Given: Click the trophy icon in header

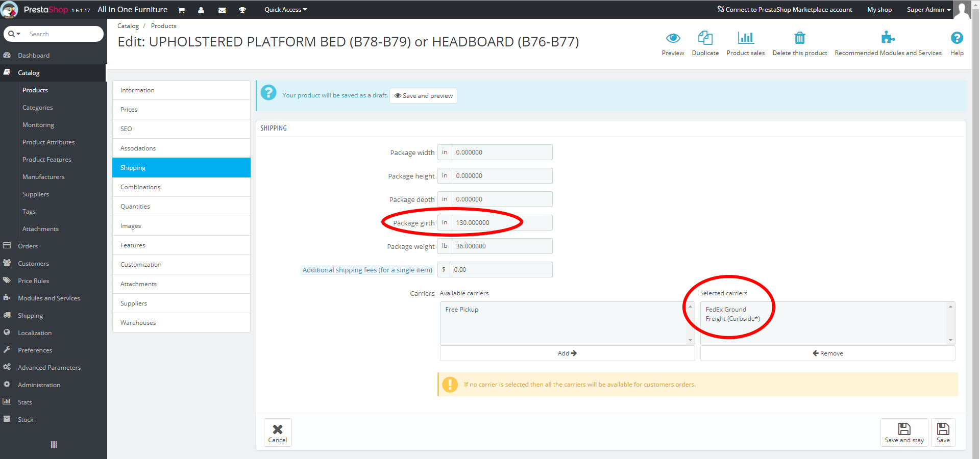Looking at the screenshot, I should [242, 10].
